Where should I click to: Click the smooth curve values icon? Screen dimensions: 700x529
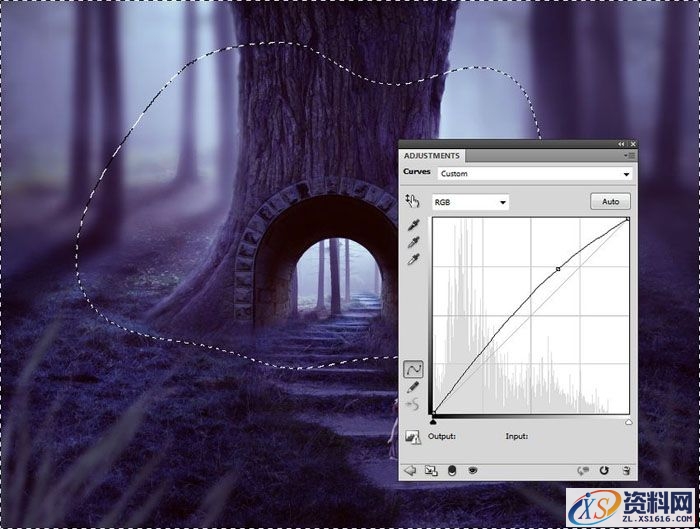coord(412,404)
